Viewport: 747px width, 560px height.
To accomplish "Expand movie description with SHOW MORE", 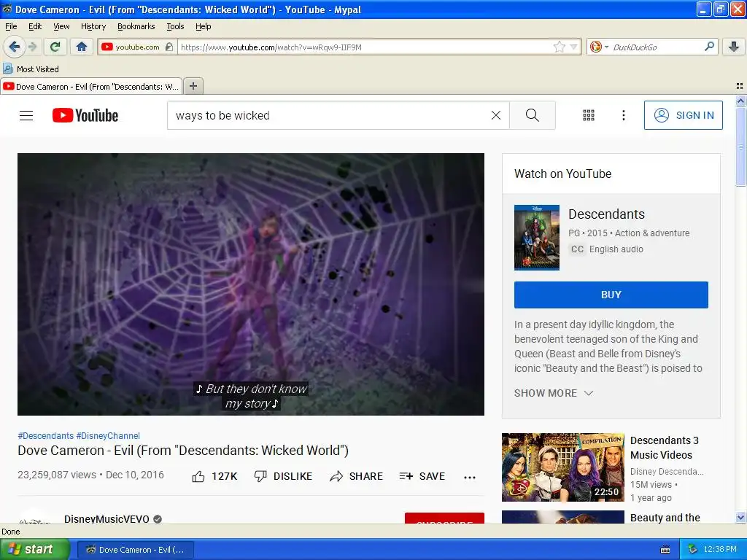I will [554, 393].
